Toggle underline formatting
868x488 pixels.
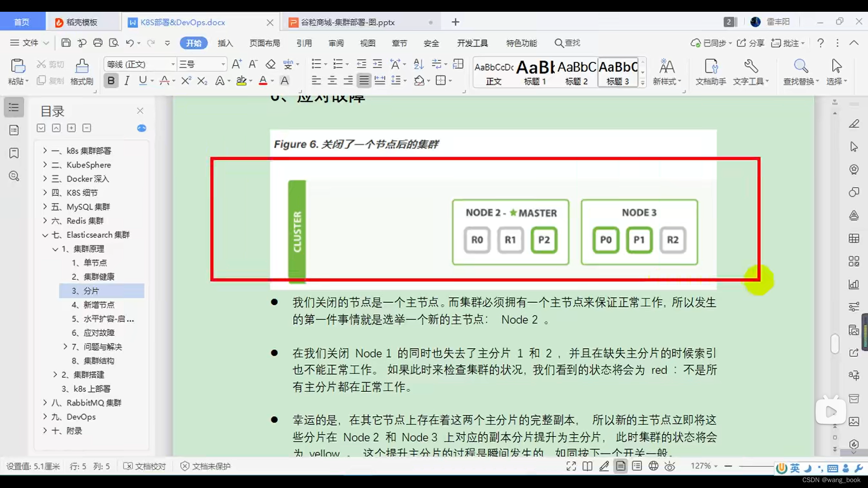pyautogui.click(x=142, y=80)
